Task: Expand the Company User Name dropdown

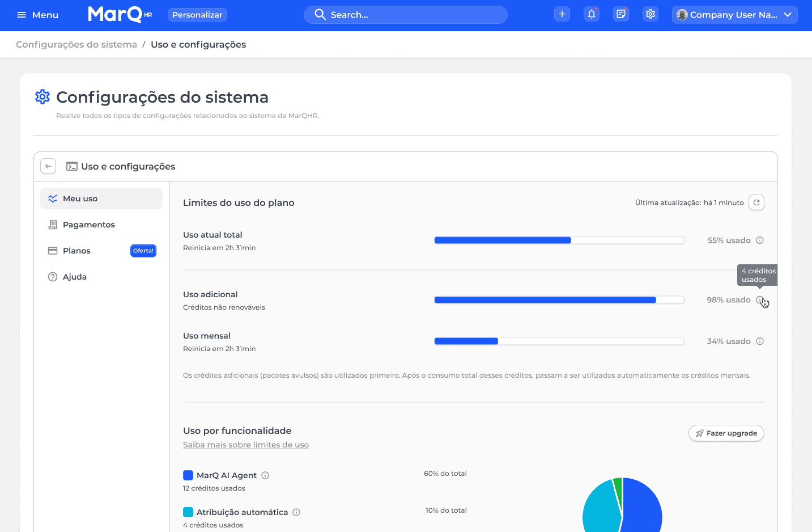Action: (x=734, y=15)
